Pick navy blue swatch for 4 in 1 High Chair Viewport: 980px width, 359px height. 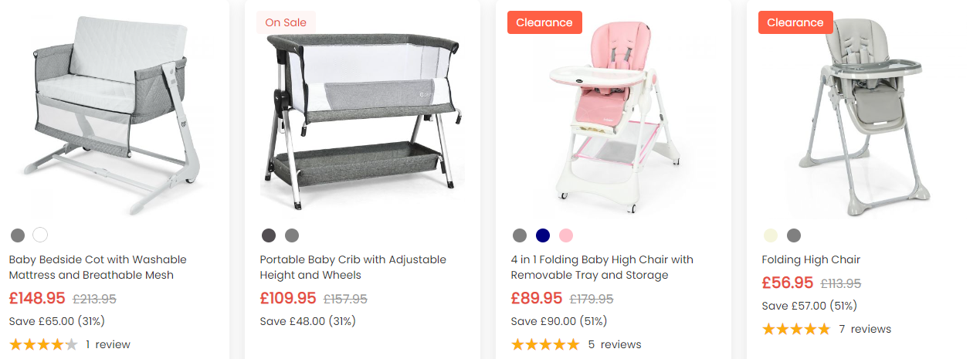543,235
